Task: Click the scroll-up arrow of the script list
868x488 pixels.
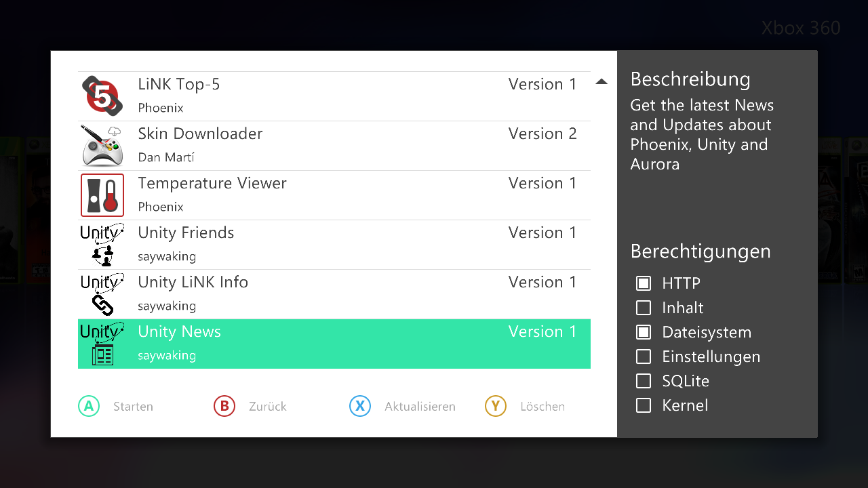Action: tap(601, 82)
